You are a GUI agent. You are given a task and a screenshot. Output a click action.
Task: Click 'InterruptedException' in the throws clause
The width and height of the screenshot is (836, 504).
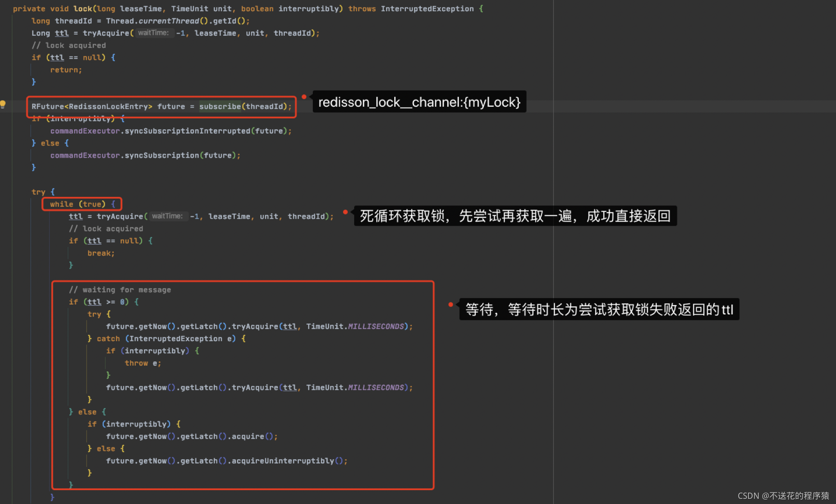(427, 9)
